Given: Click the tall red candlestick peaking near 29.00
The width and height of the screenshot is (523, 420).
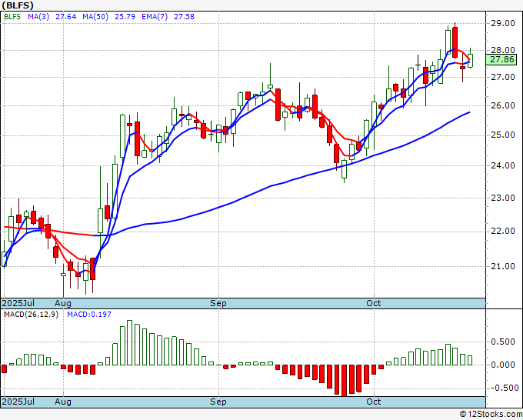Looking at the screenshot, I should (x=455, y=42).
